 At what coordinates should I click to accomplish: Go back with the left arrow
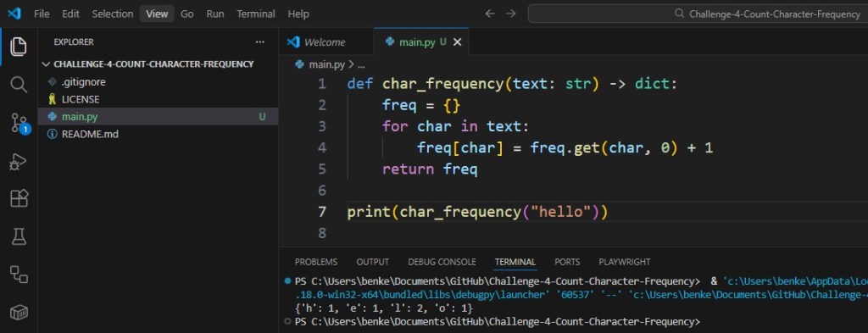click(x=490, y=14)
